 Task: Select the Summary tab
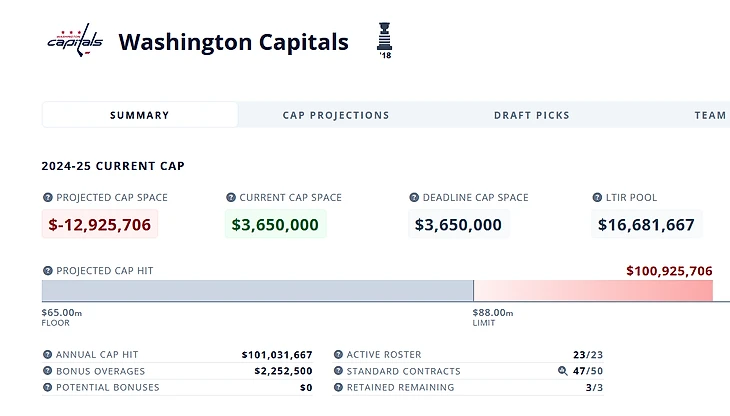[140, 115]
